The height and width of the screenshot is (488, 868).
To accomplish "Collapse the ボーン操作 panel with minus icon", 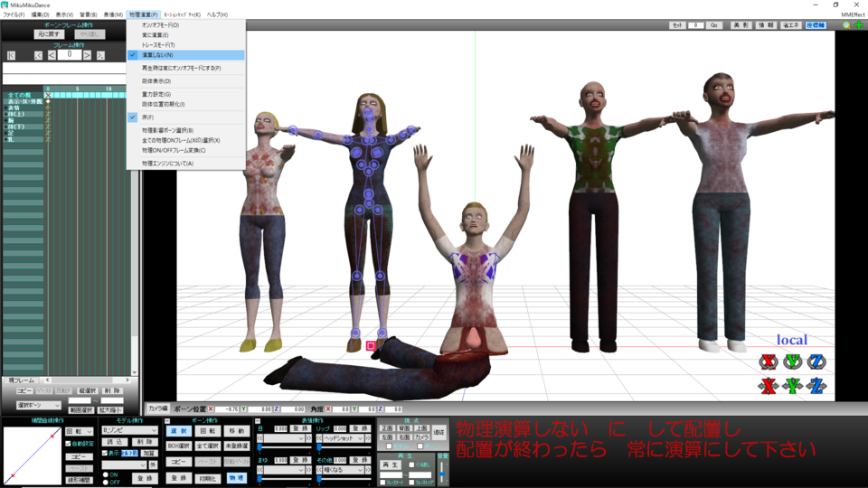I will pyautogui.click(x=166, y=421).
